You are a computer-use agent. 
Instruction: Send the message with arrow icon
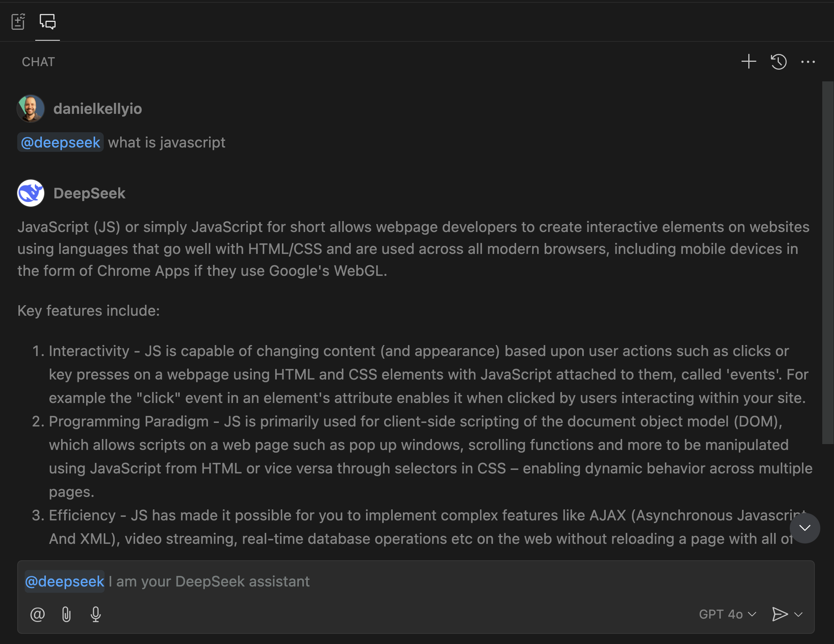(779, 614)
